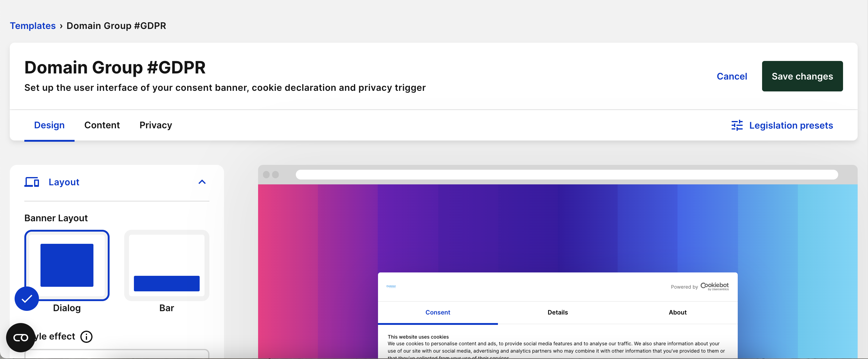This screenshot has width=868, height=359.
Task: Click the Layout devices icon
Action: click(32, 182)
